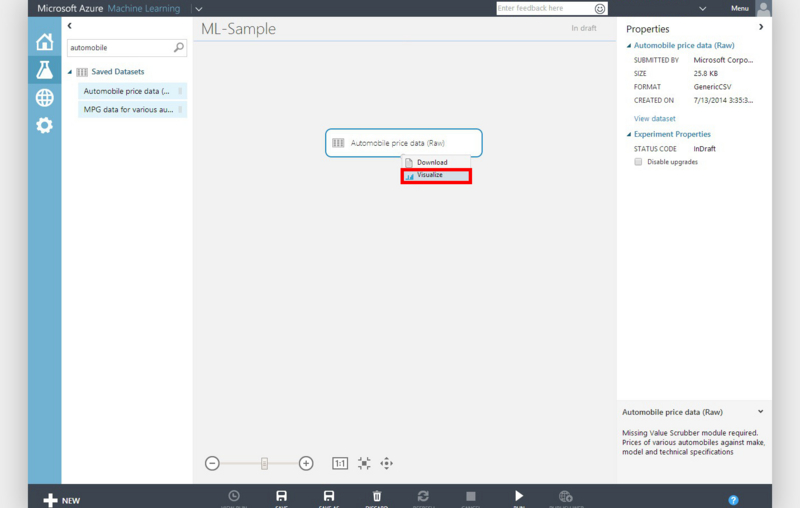The height and width of the screenshot is (508, 800).
Task: Click the Cancel stop icon
Action: (x=470, y=496)
